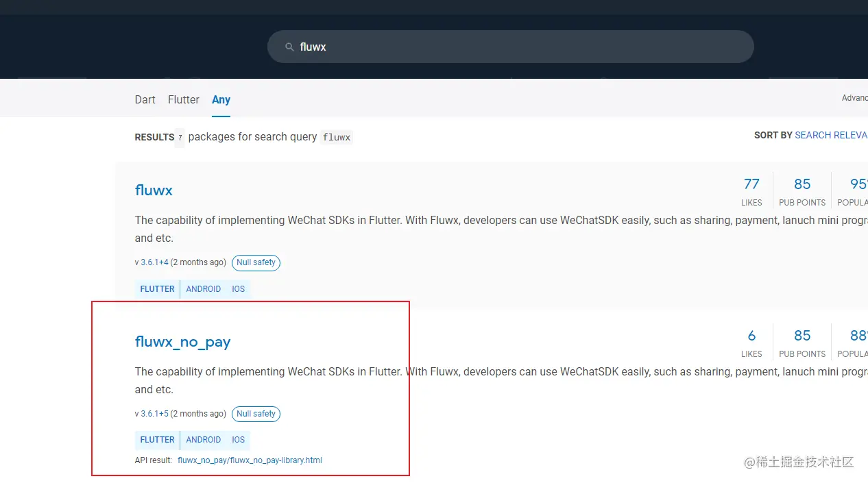The width and height of the screenshot is (868, 483).
Task: Switch to the Flutter tab
Action: (x=183, y=99)
